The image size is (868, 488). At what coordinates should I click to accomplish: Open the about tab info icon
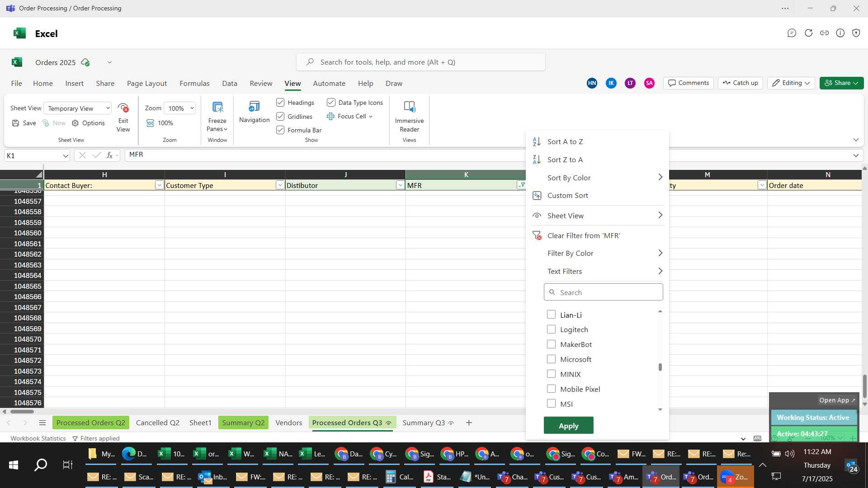coord(840,33)
